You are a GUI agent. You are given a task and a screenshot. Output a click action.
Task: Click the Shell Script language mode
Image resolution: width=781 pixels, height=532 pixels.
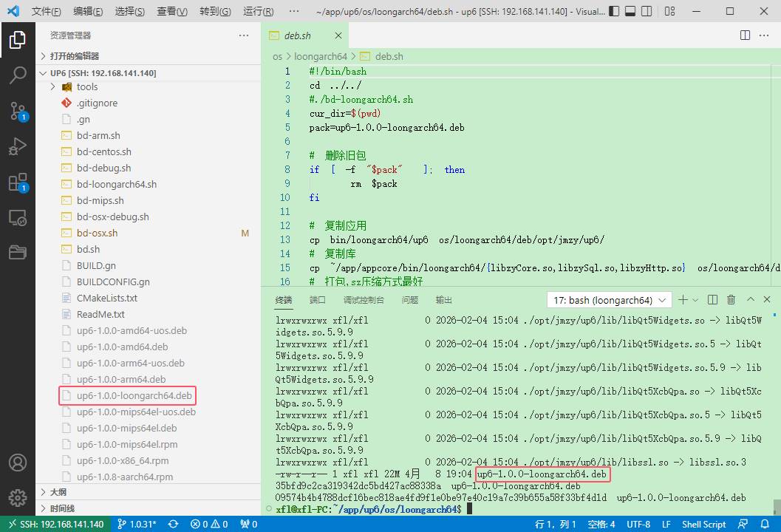tap(703, 524)
